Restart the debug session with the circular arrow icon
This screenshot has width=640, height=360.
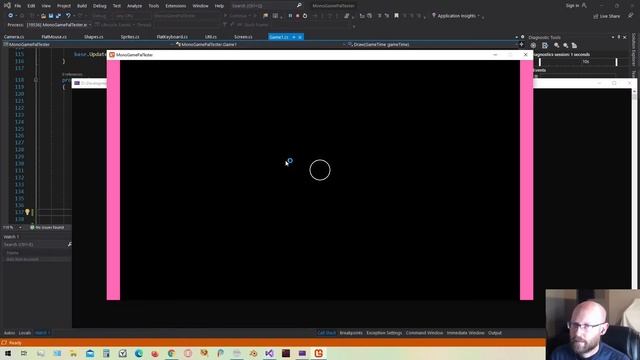pyautogui.click(x=305, y=16)
